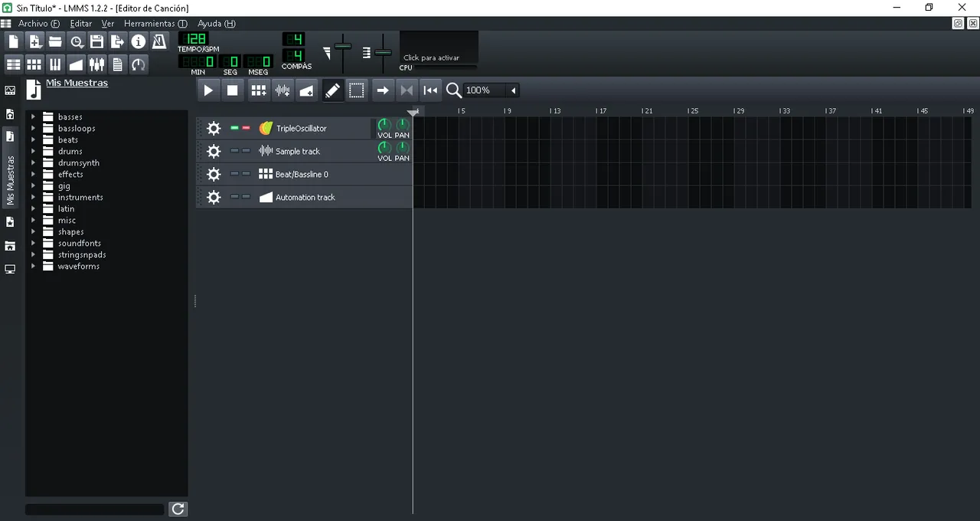Expand the bassloops folder
Screen dimensions: 980x521
click(33, 129)
